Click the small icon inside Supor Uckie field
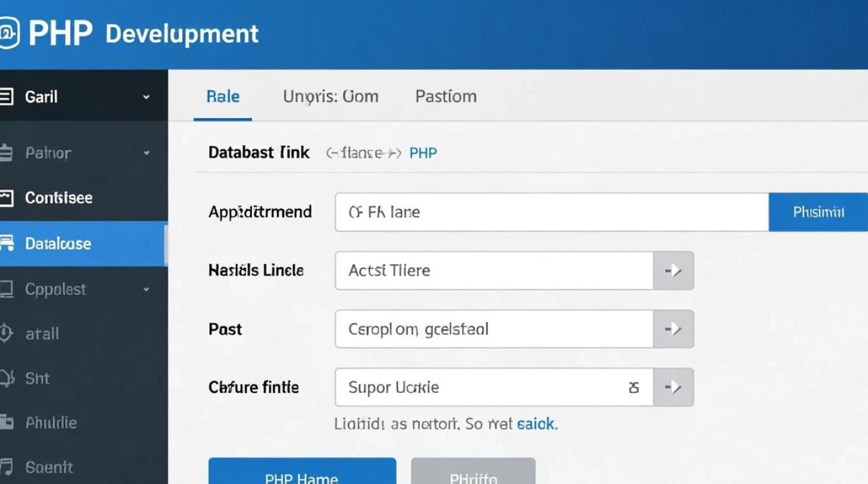 (634, 387)
